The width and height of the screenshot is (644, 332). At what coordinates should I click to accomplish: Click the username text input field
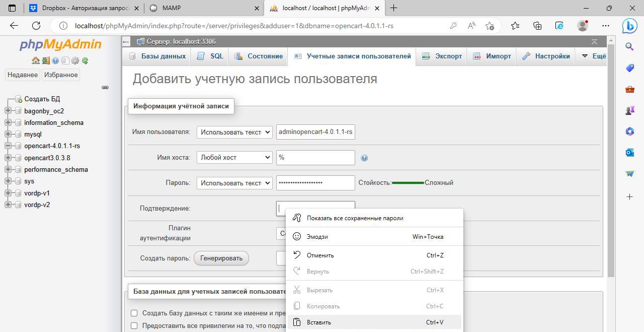(315, 132)
